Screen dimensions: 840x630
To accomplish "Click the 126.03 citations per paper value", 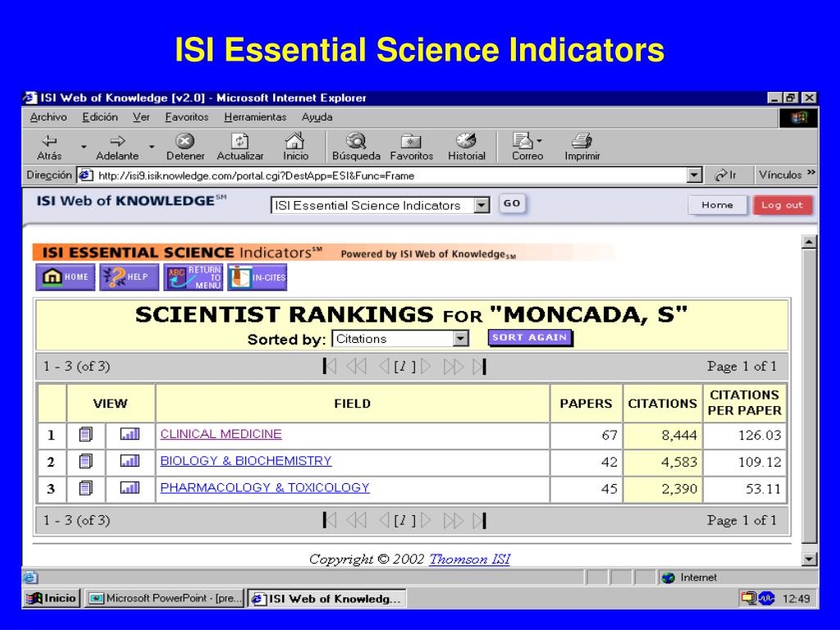I will [760, 435].
